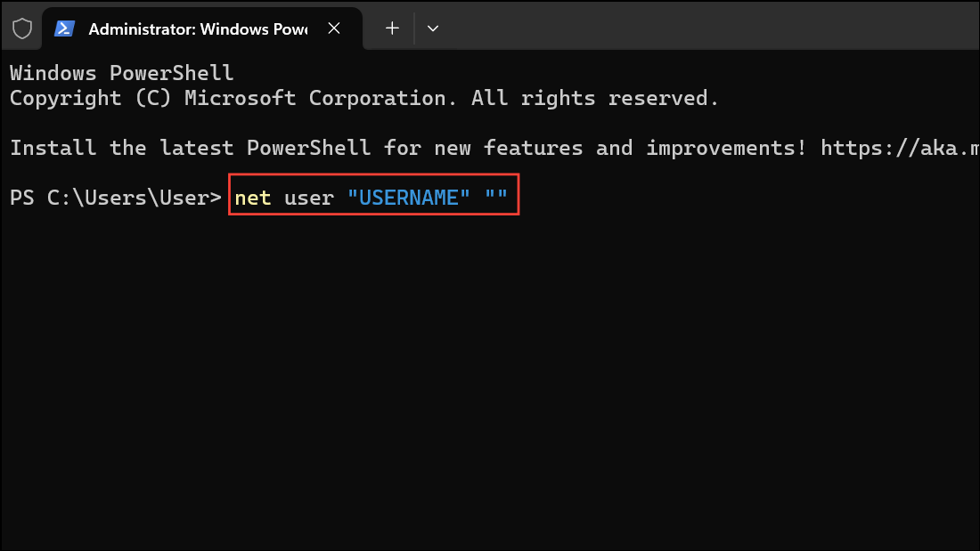
Task: Click the terminal profile icon on the active tab
Action: pyautogui.click(x=63, y=28)
